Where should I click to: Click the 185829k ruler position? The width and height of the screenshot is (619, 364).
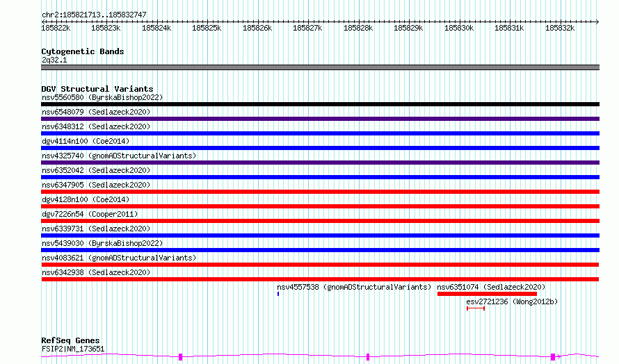pyautogui.click(x=408, y=28)
